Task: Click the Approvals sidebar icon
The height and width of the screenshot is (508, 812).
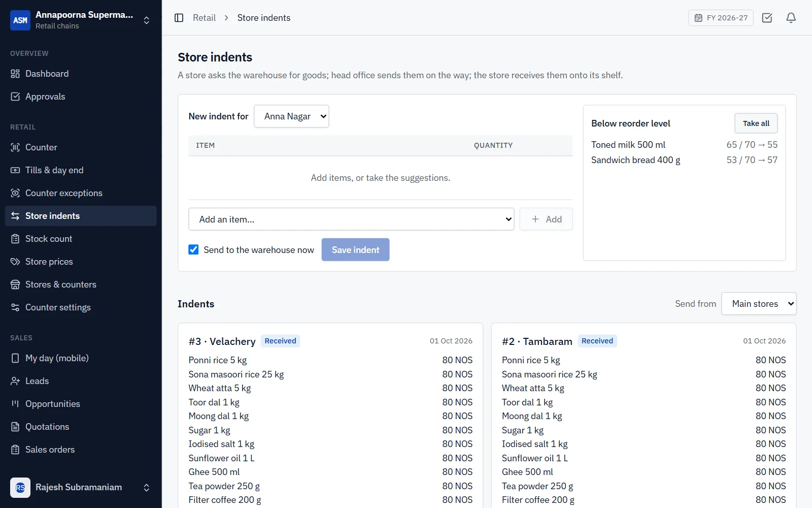Action: (x=15, y=97)
